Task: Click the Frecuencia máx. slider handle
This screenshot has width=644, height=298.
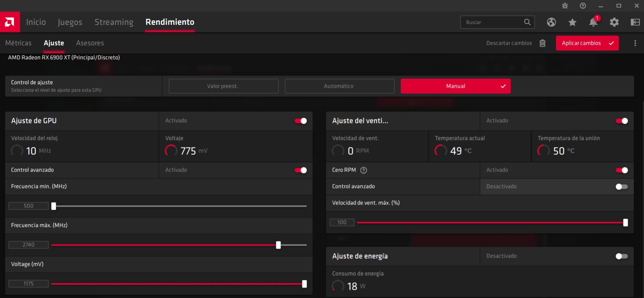Action: pyautogui.click(x=278, y=245)
